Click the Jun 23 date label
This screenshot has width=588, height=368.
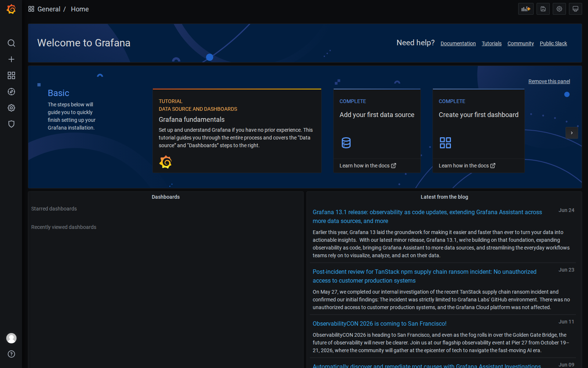click(566, 270)
